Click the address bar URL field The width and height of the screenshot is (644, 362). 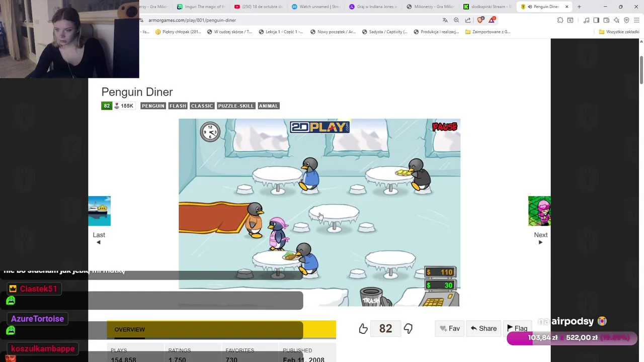coord(292,20)
